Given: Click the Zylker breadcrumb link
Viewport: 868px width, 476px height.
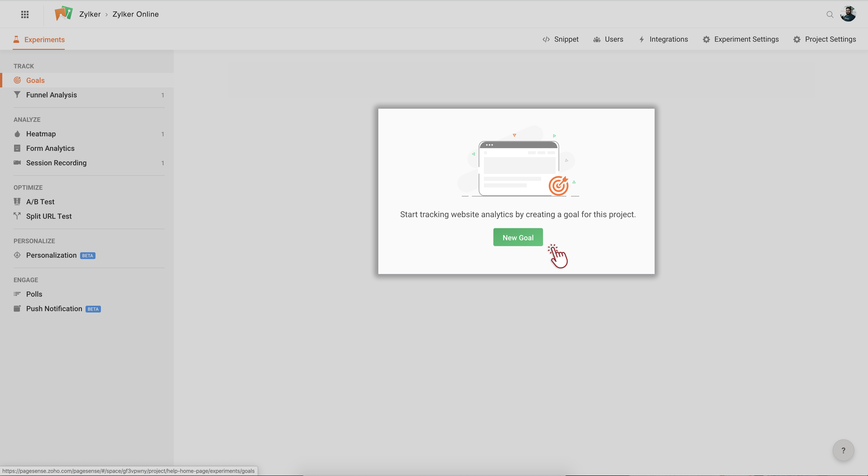Looking at the screenshot, I should coord(90,14).
